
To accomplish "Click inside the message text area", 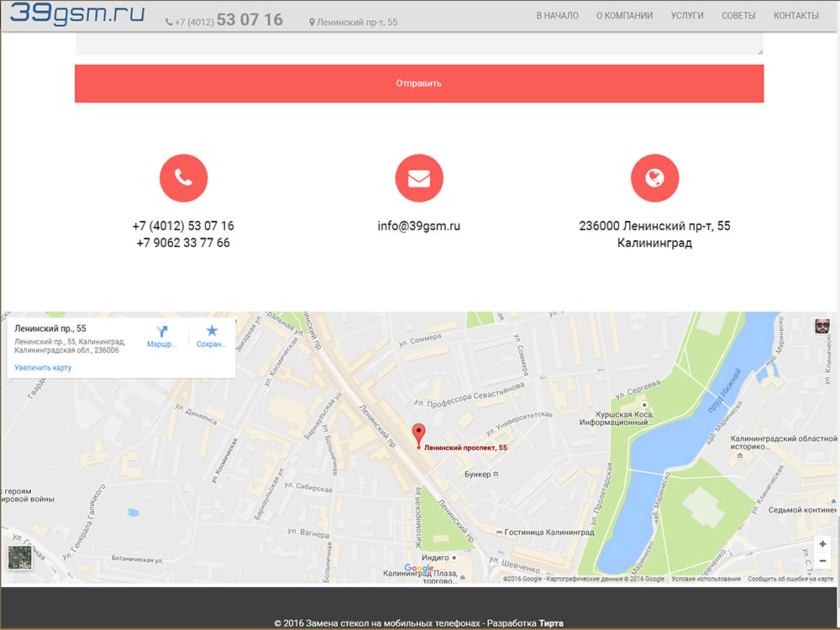I will click(x=419, y=43).
